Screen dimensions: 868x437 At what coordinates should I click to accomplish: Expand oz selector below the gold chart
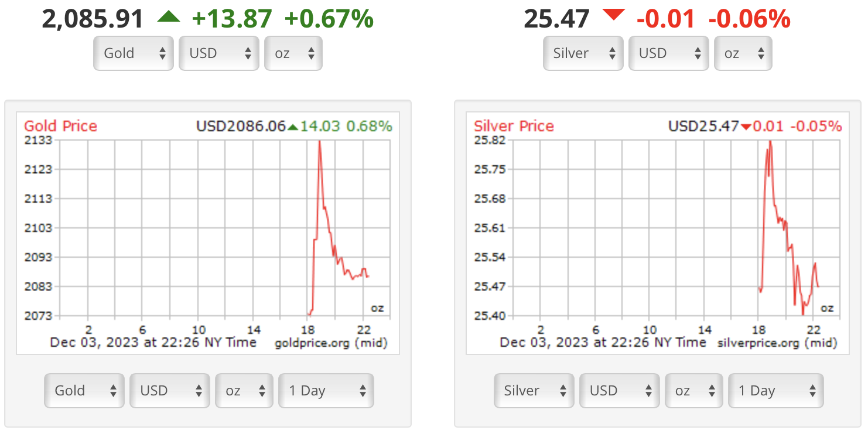[245, 391]
